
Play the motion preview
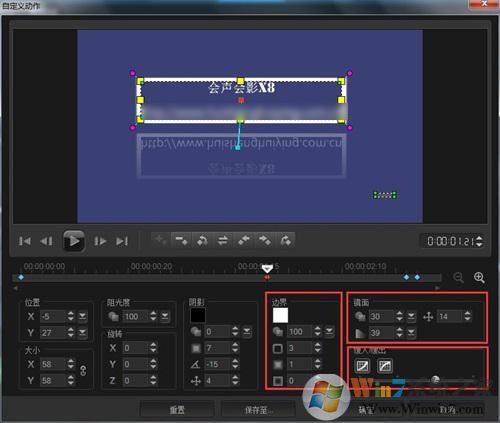(x=74, y=241)
